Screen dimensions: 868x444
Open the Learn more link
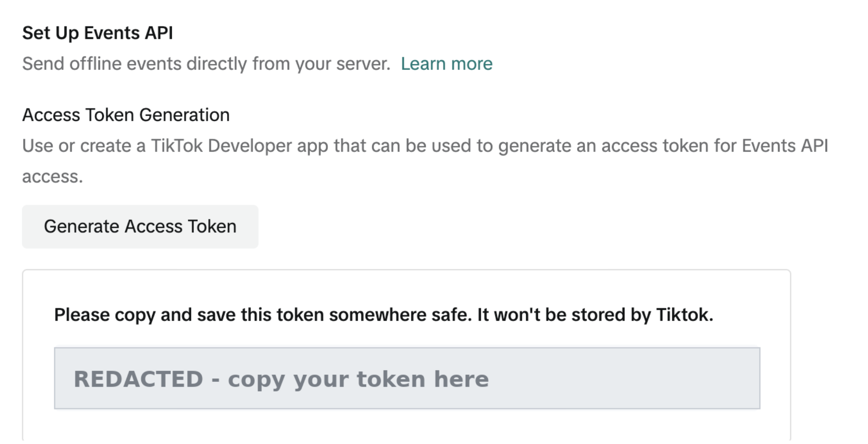click(x=447, y=64)
